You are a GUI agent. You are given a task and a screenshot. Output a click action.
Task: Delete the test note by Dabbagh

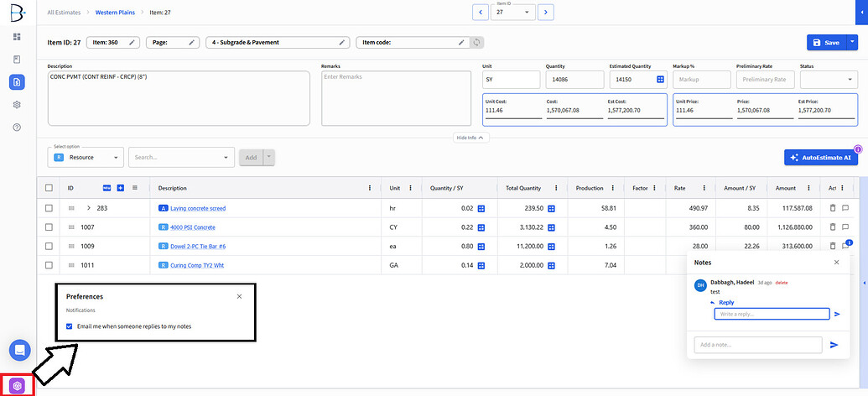pyautogui.click(x=781, y=283)
